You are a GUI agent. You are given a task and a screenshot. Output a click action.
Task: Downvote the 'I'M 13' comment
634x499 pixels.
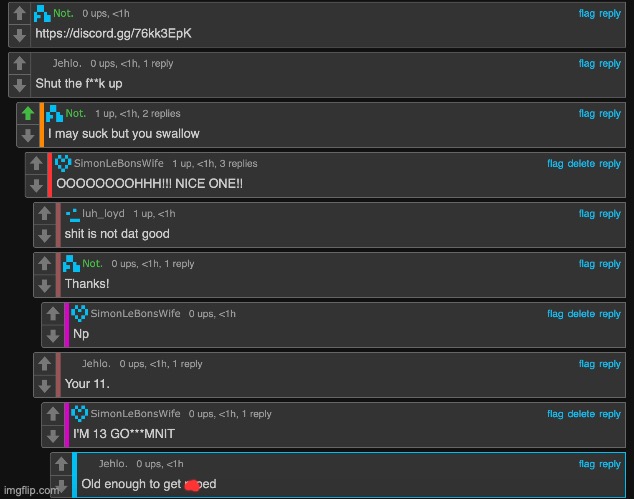coord(53,436)
